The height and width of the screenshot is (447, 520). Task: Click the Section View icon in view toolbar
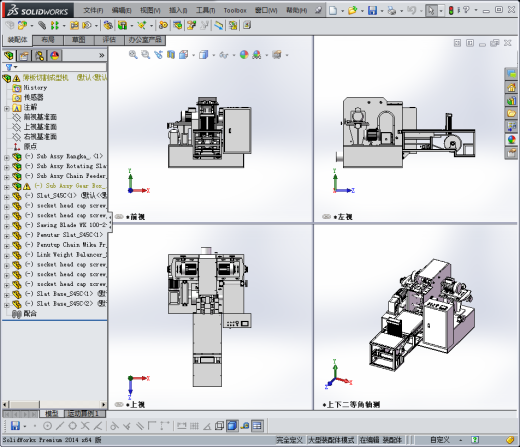coord(171,55)
